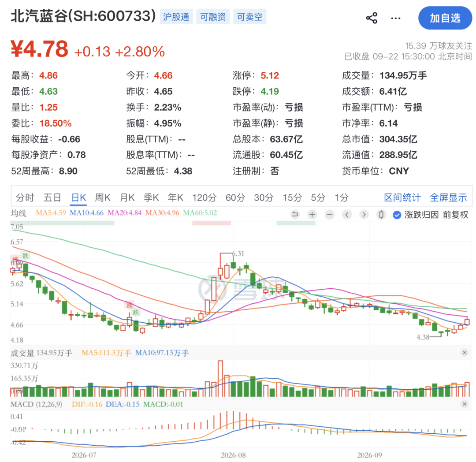Screen dimensions: 476x462
Task: Open the 均线 moving average settings
Action: coord(19,213)
